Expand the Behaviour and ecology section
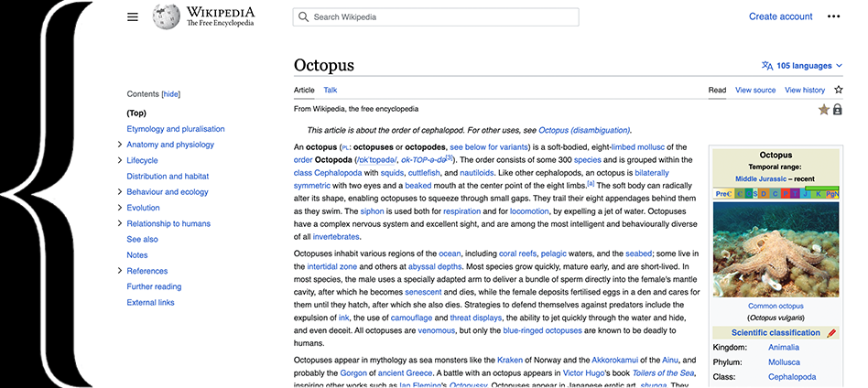 (120, 192)
